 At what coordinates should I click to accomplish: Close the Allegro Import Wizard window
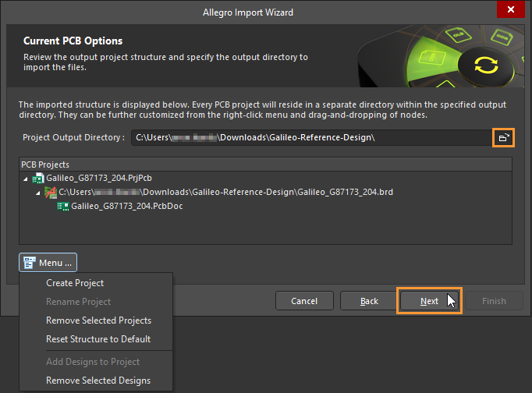(x=511, y=9)
